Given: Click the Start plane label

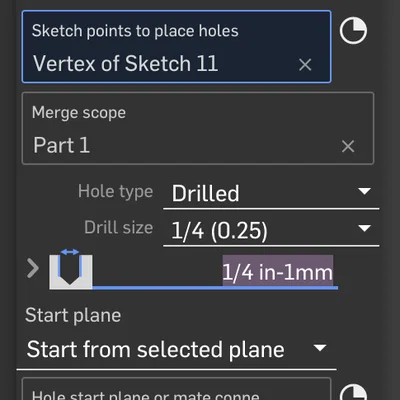Looking at the screenshot, I should click(73, 315).
